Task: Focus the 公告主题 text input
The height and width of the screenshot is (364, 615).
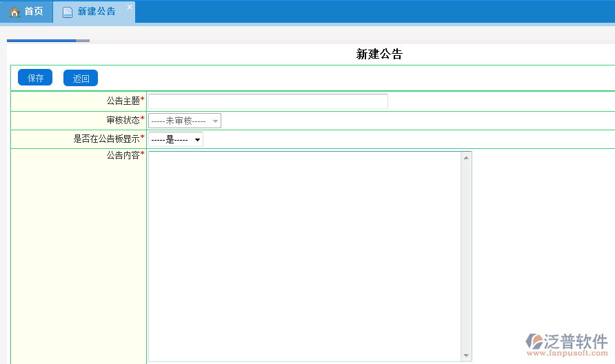Action: coord(268,101)
